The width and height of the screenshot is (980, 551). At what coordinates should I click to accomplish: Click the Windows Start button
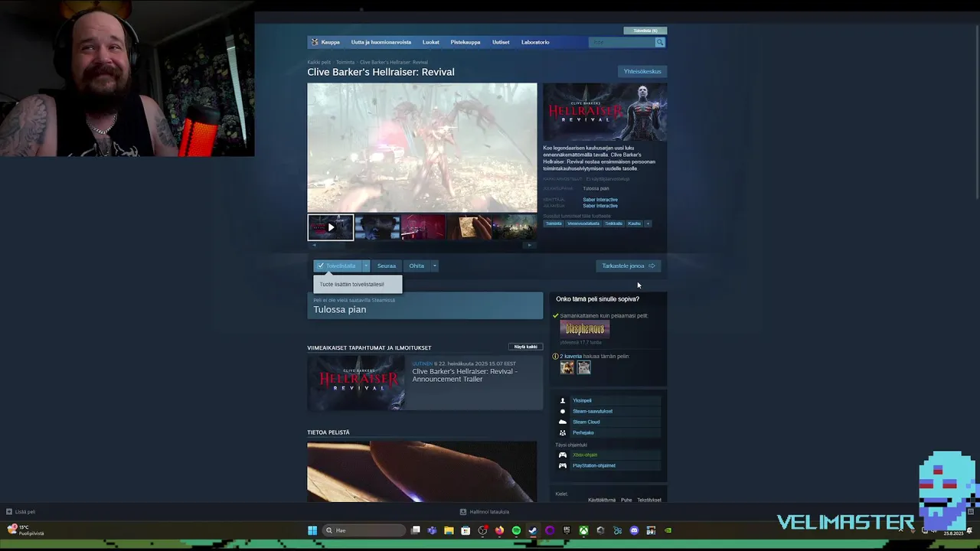tap(312, 530)
